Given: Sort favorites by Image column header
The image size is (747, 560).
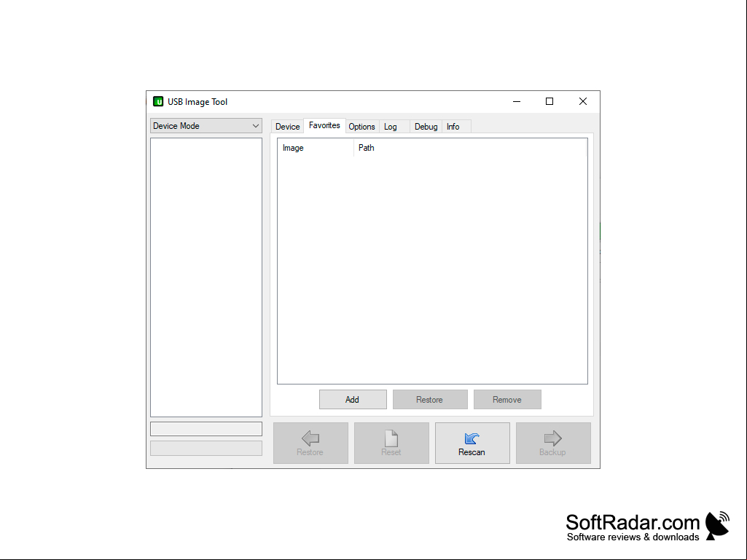Looking at the screenshot, I should (316, 148).
